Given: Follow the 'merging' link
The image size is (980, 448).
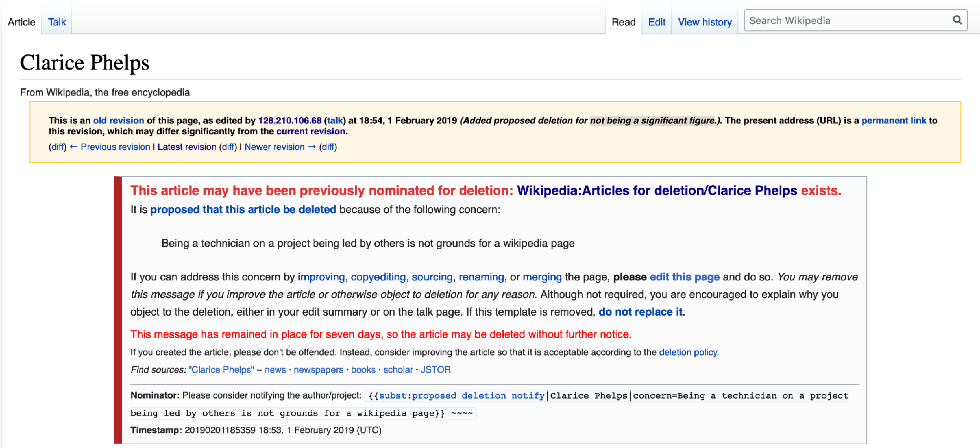Looking at the screenshot, I should 542,277.
